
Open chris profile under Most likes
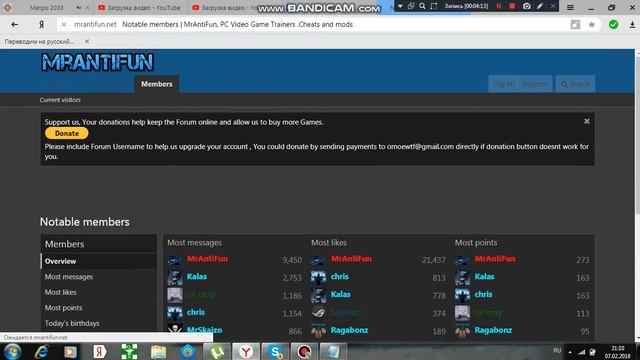pyautogui.click(x=340, y=276)
